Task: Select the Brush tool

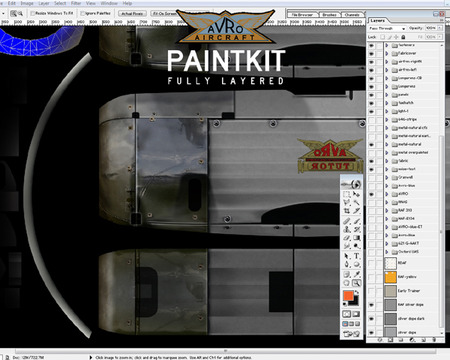Action: (x=357, y=221)
